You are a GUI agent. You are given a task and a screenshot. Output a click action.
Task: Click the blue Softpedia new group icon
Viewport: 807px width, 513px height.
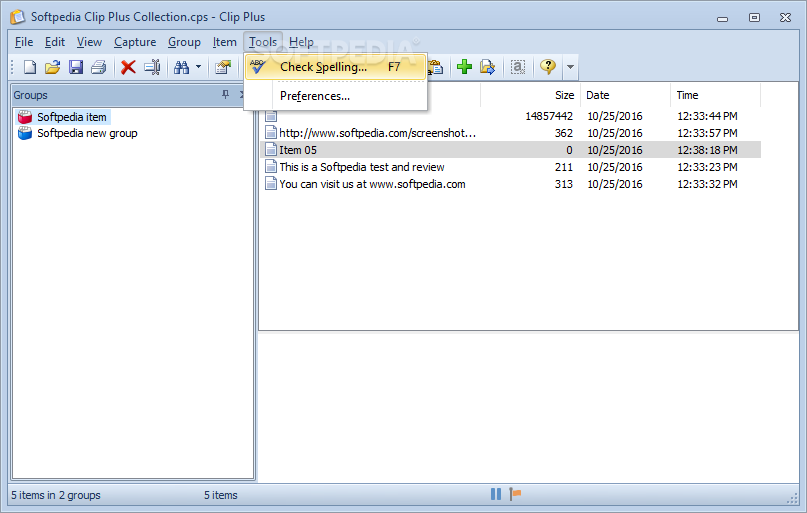pyautogui.click(x=25, y=133)
